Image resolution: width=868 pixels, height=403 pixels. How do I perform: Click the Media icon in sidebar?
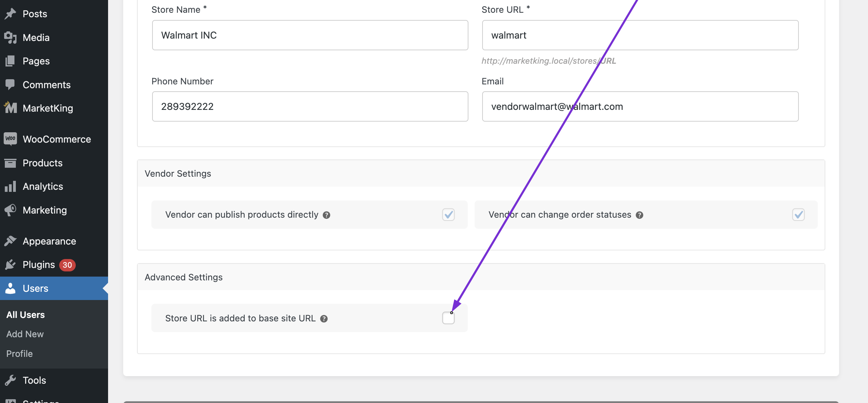[x=10, y=37]
